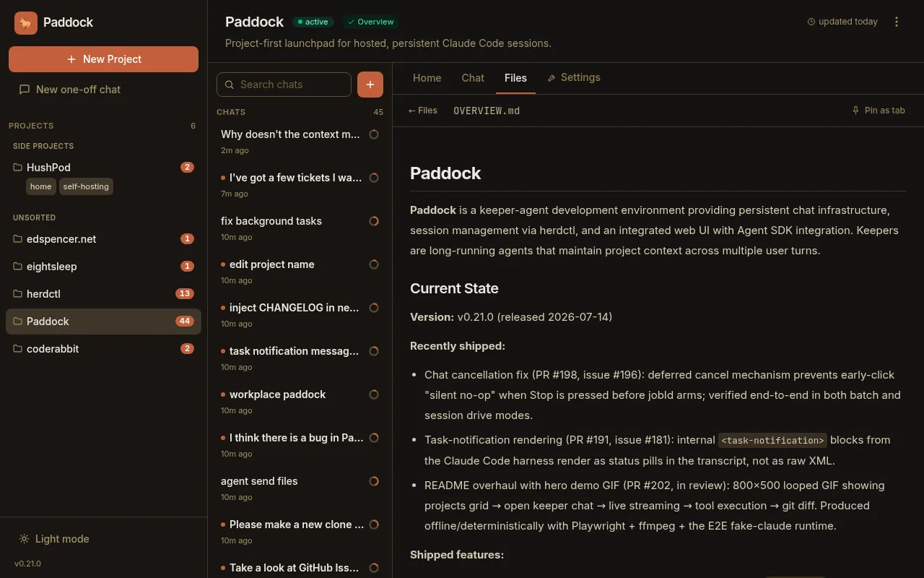The width and height of the screenshot is (924, 578).
Task: Open chat 'task notification messag...'
Action: (x=300, y=358)
